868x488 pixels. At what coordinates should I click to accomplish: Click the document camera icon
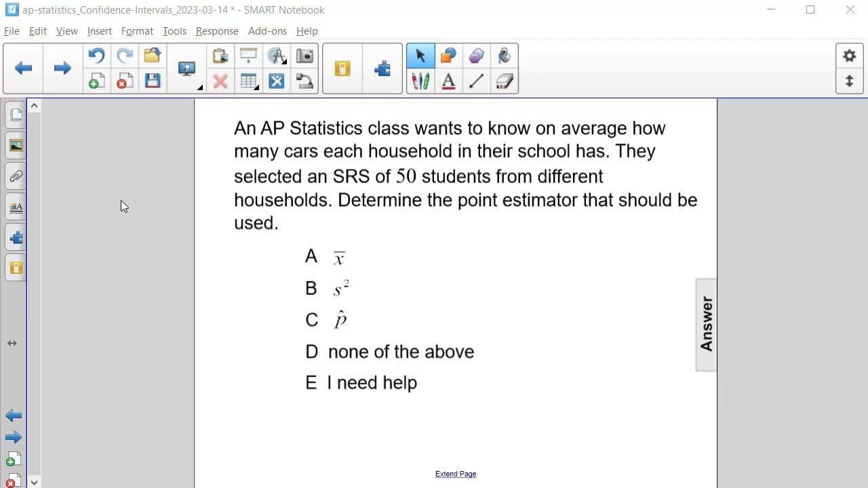pos(304,81)
